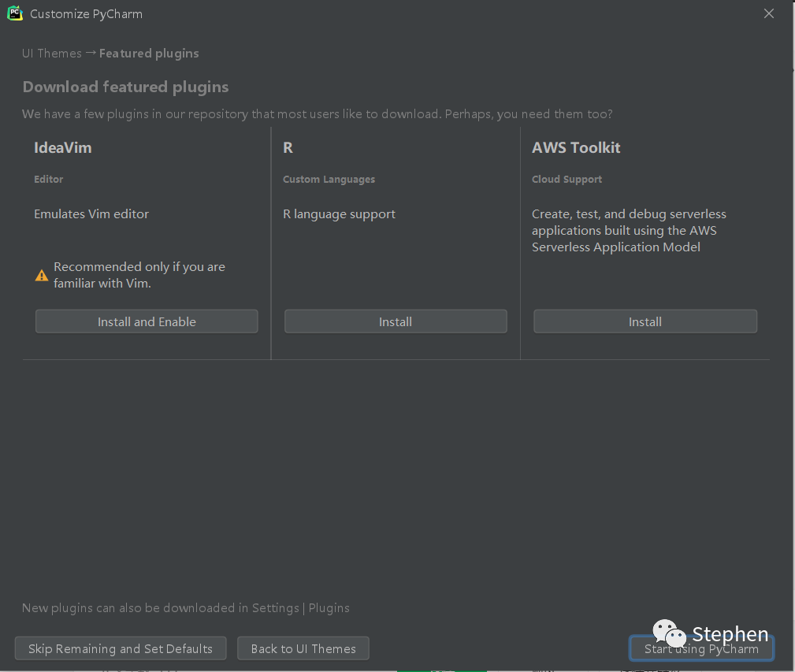
Task: Install the R language plugin
Action: 396,321
